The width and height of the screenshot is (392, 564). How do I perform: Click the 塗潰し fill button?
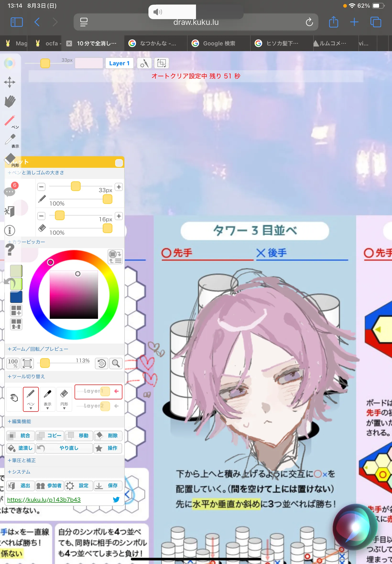point(21,448)
